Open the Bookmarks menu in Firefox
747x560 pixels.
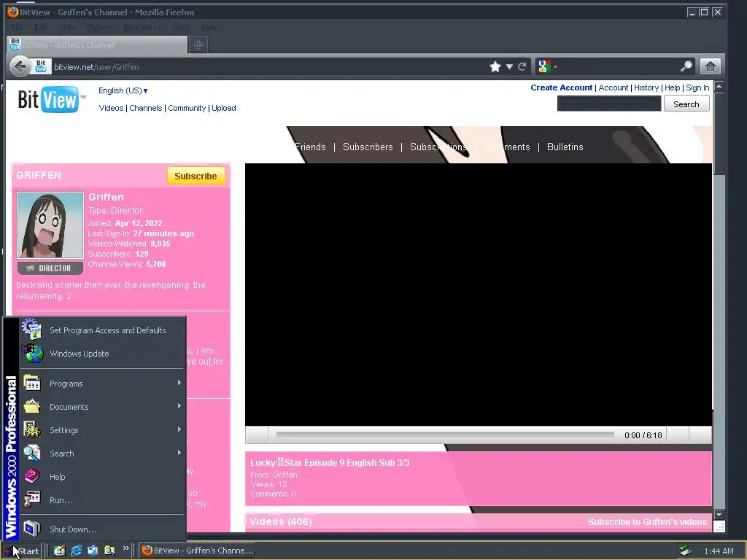(x=141, y=27)
